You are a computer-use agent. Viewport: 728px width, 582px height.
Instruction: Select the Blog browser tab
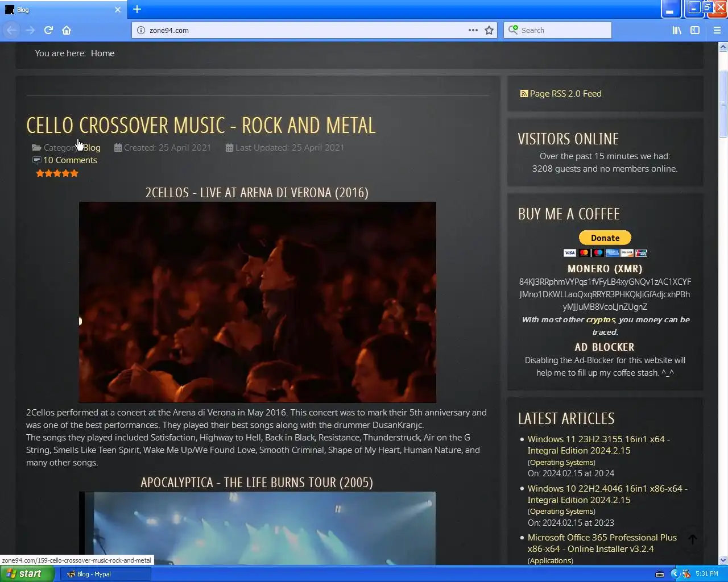[x=64, y=10]
